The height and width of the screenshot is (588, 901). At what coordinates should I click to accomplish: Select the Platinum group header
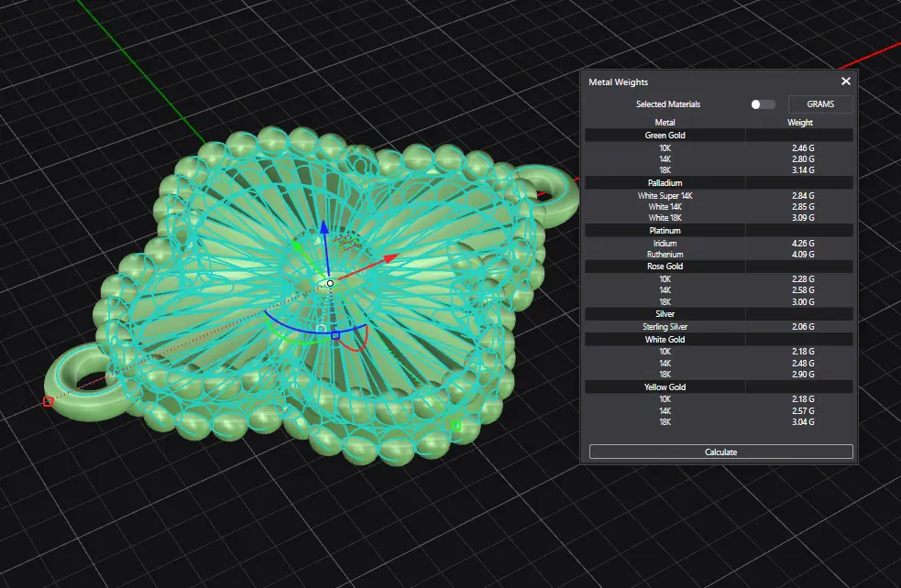pyautogui.click(x=665, y=231)
